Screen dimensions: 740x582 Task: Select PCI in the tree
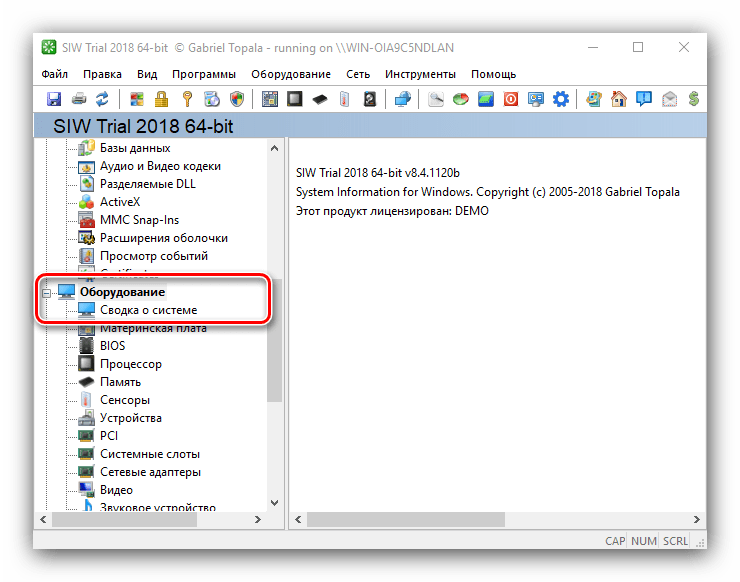point(109,436)
